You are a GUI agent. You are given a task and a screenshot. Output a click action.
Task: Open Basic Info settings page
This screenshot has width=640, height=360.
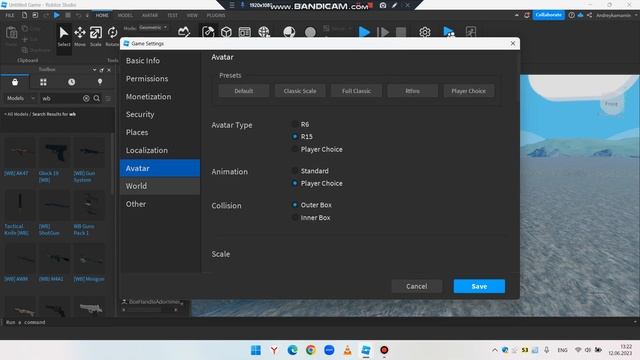tap(160, 60)
